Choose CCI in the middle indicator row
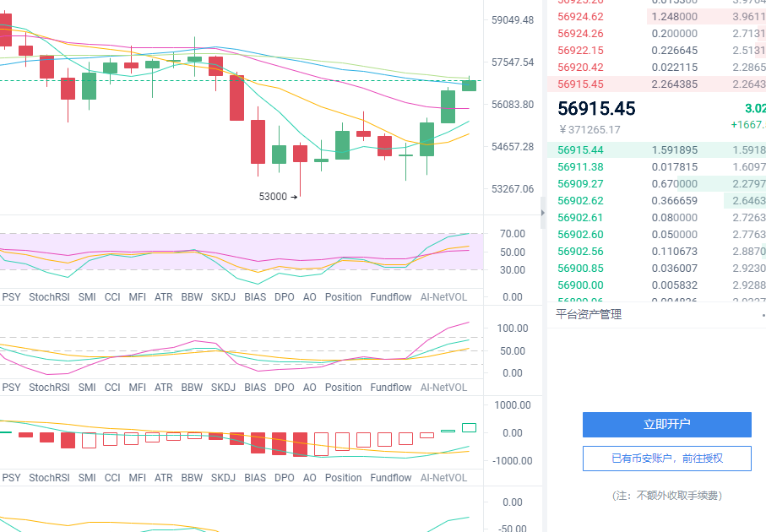Image resolution: width=766 pixels, height=532 pixels. (112, 388)
